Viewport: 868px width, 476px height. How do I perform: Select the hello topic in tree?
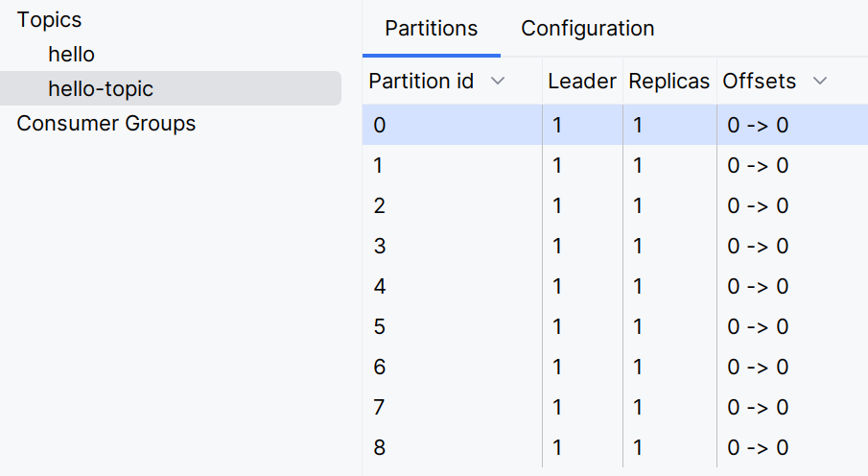[71, 55]
